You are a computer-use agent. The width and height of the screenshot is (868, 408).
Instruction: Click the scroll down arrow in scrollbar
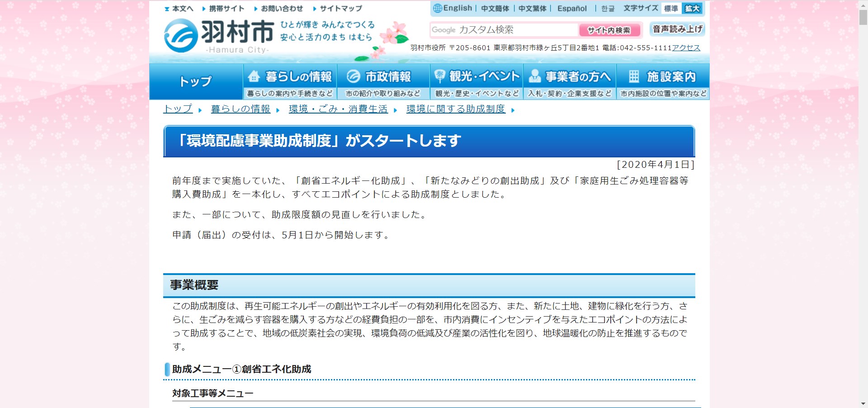tap(863, 403)
